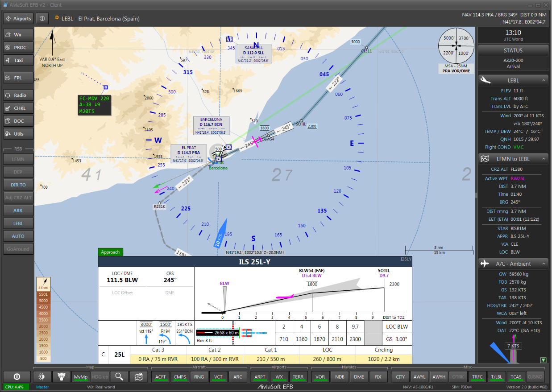Click the EC-MDV traffic label on the map

(x=94, y=104)
